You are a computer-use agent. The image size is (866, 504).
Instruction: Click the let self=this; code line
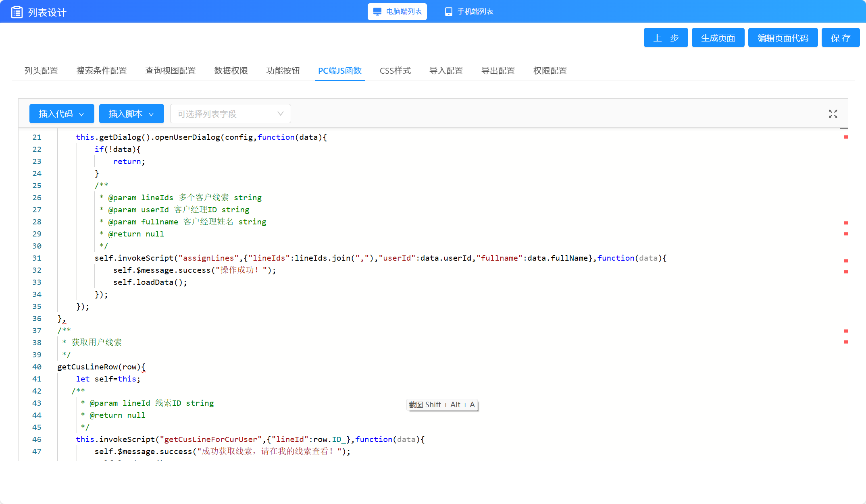(108, 379)
